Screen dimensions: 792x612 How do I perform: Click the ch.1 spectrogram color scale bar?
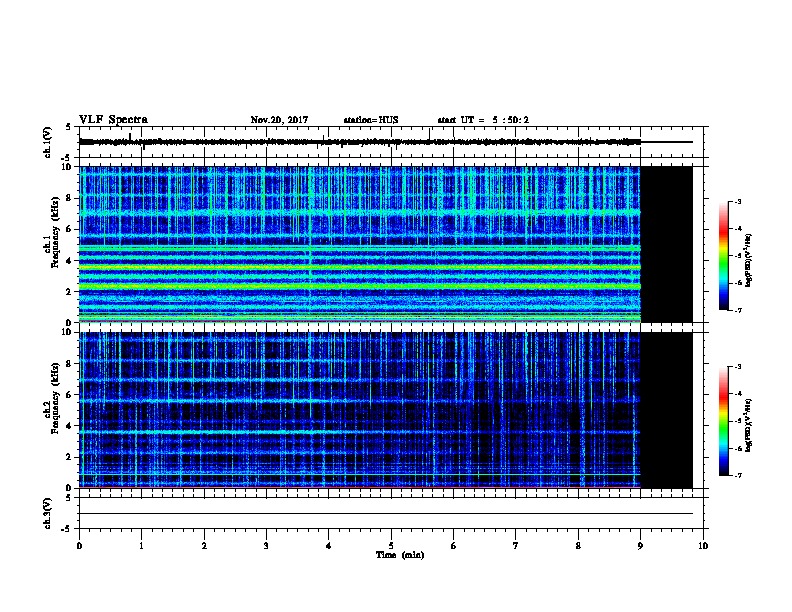pyautogui.click(x=723, y=256)
